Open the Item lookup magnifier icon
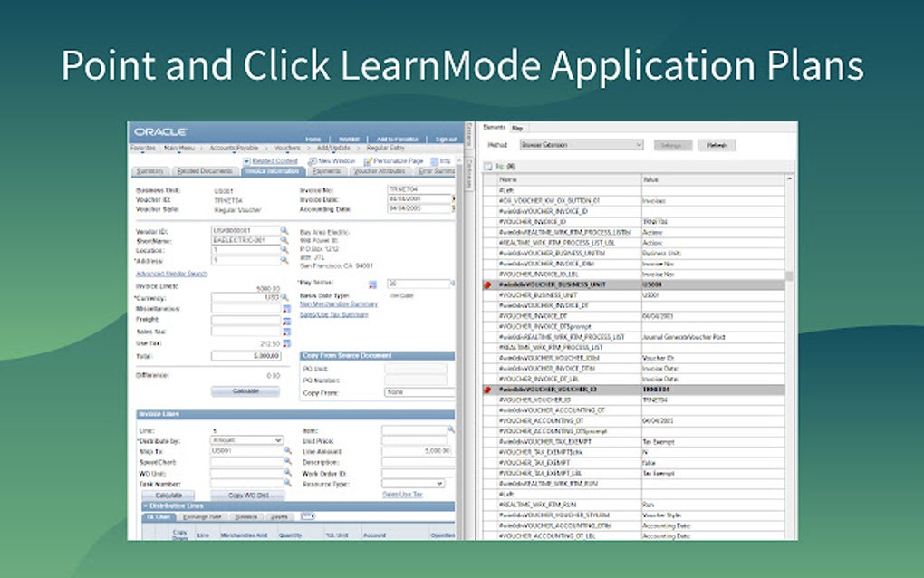Image resolution: width=924 pixels, height=578 pixels. click(452, 429)
